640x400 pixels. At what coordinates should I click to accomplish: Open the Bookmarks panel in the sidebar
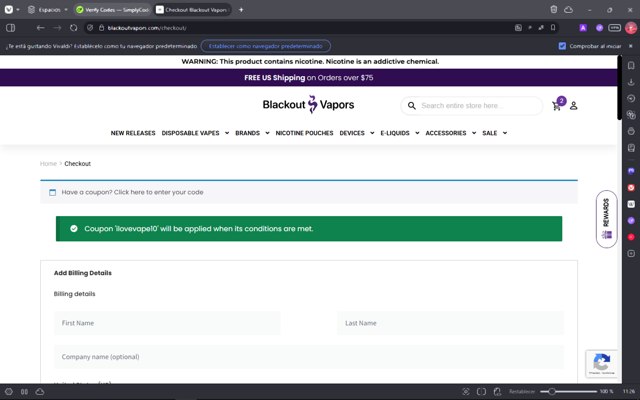(x=631, y=65)
